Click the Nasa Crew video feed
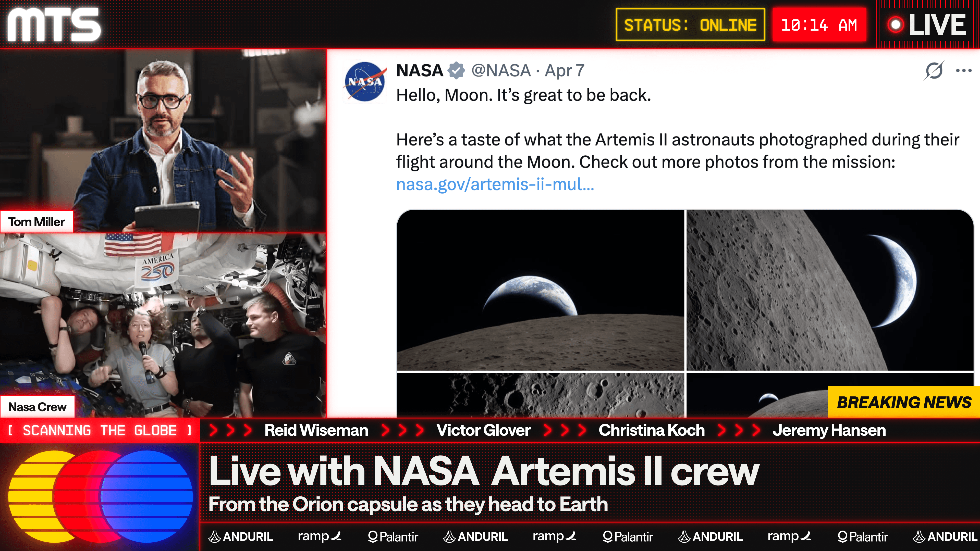The height and width of the screenshot is (551, 980). pos(163,325)
